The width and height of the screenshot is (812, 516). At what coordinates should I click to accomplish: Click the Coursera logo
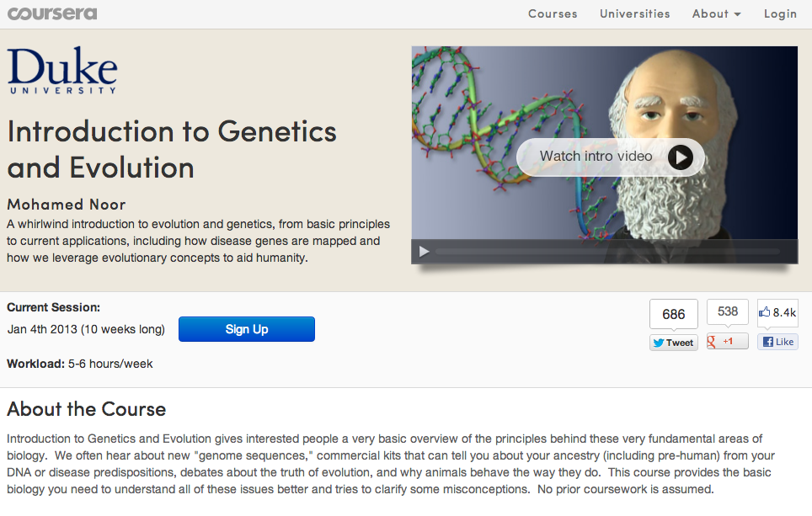51,13
